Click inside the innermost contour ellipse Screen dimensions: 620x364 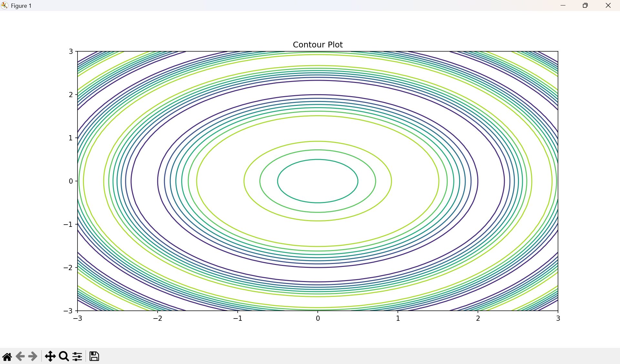point(318,181)
